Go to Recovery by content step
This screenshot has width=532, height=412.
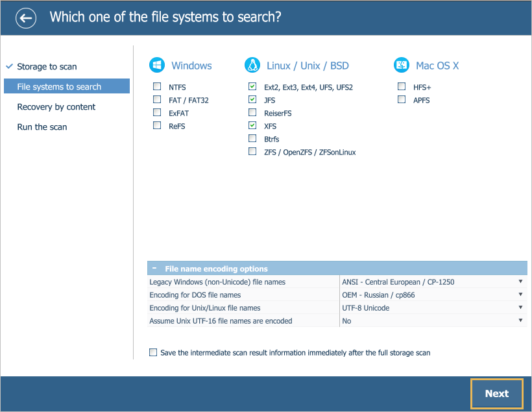[x=56, y=107]
